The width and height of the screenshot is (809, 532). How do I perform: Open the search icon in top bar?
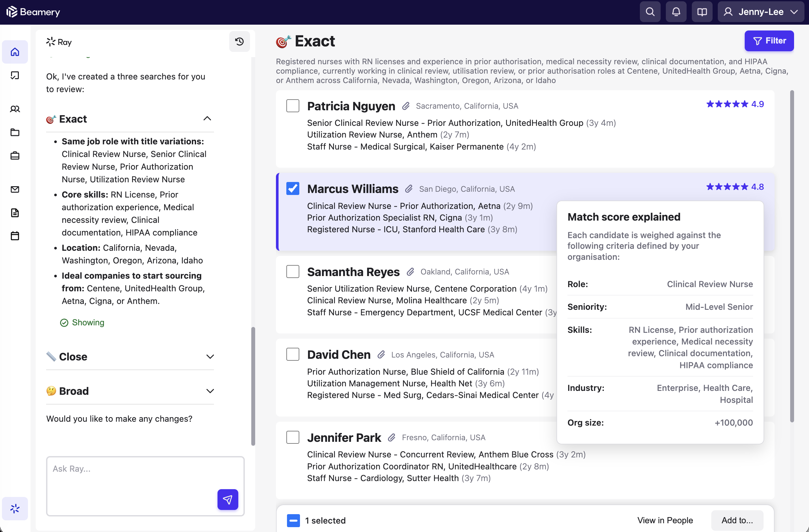coord(650,12)
